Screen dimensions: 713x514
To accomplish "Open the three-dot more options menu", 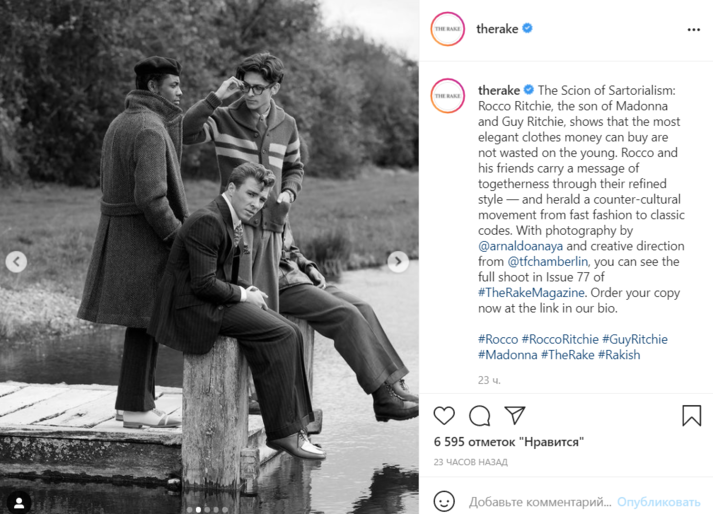I will 693,30.
